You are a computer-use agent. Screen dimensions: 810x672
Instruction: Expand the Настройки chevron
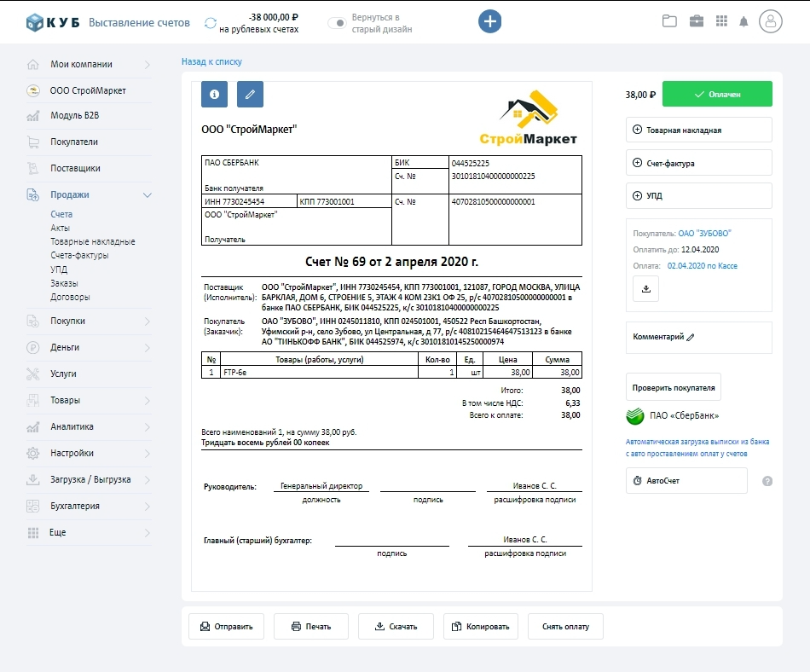[x=148, y=454]
